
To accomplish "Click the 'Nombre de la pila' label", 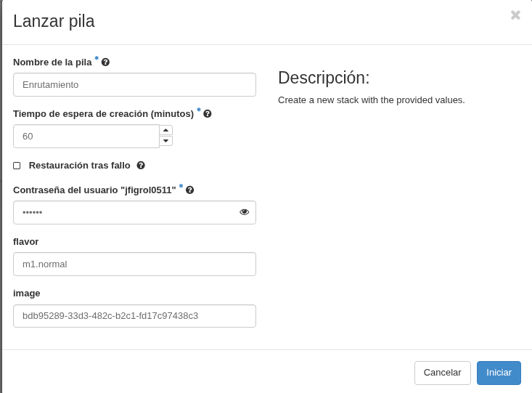I will pyautogui.click(x=52, y=62).
